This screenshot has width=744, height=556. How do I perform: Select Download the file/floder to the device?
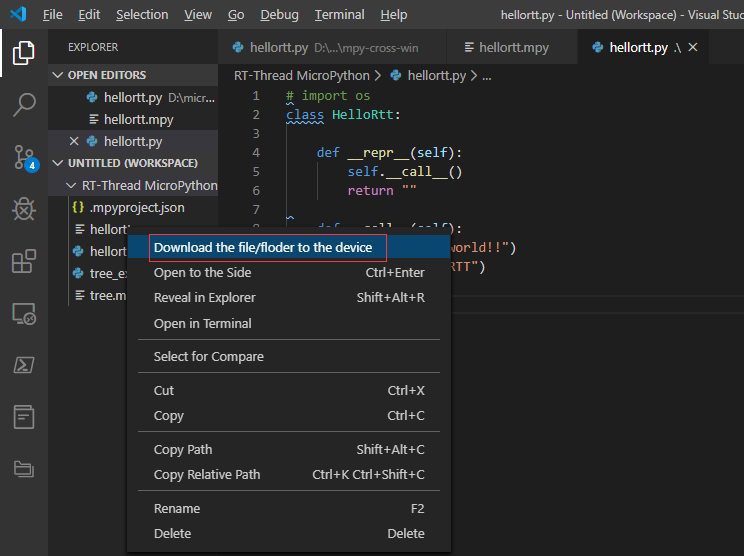point(262,247)
